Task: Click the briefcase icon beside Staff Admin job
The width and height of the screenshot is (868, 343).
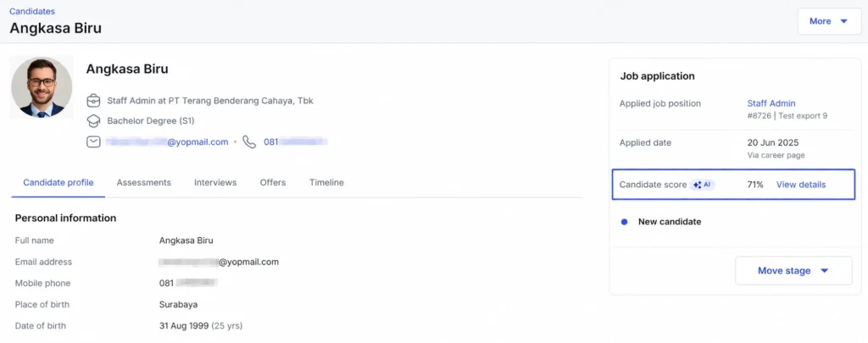Action: [93, 101]
